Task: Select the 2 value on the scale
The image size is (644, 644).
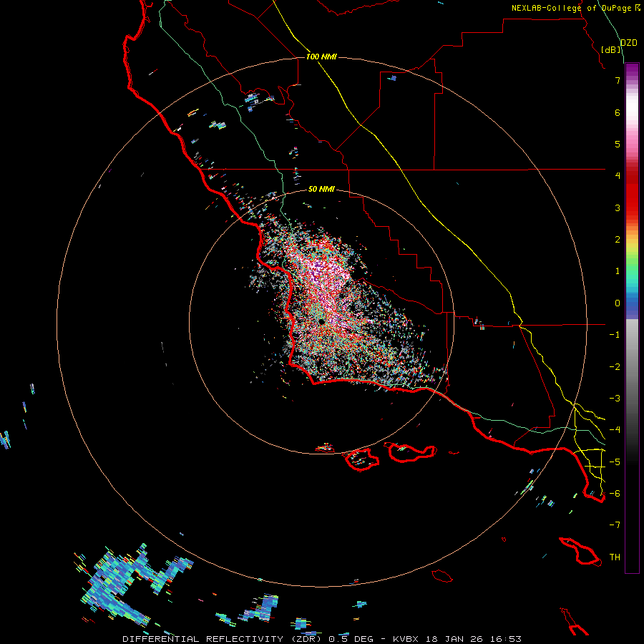Action: coord(618,240)
